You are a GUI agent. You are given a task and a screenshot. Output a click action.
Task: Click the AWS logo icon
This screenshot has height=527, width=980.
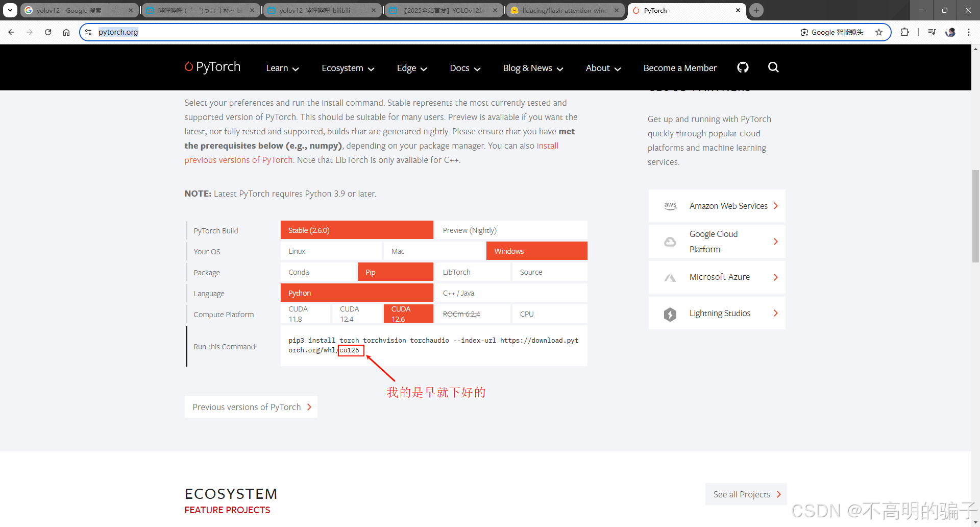(x=670, y=206)
